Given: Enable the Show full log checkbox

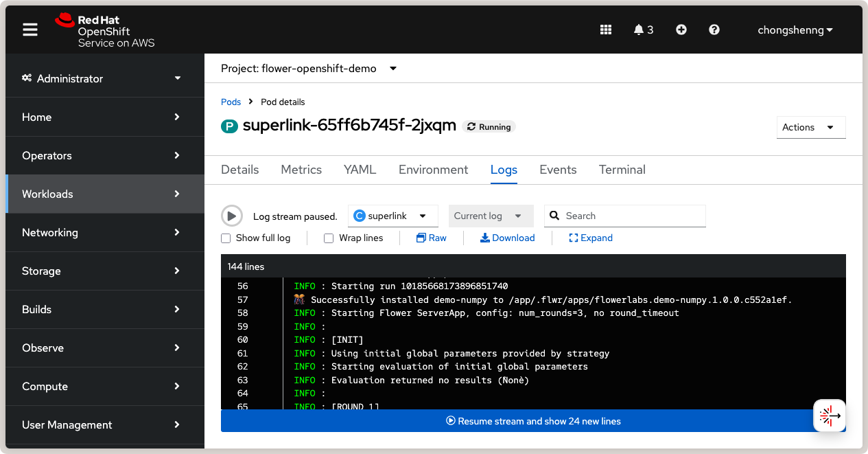Looking at the screenshot, I should [226, 238].
